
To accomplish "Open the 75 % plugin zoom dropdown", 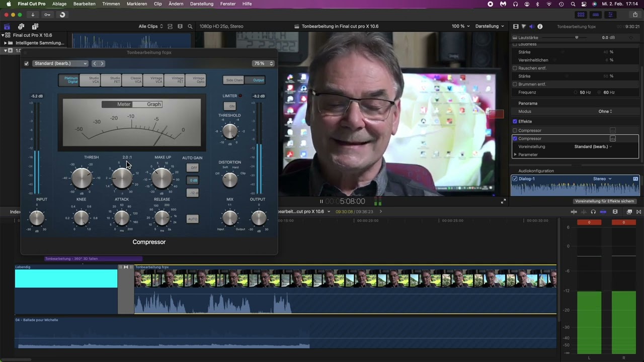I will coord(263,63).
